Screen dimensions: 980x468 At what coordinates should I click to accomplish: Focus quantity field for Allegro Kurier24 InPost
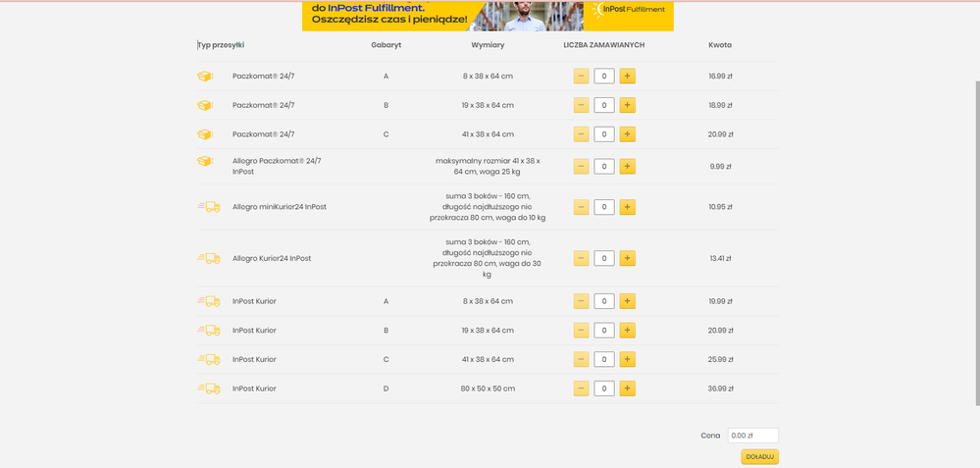pyautogui.click(x=603, y=258)
